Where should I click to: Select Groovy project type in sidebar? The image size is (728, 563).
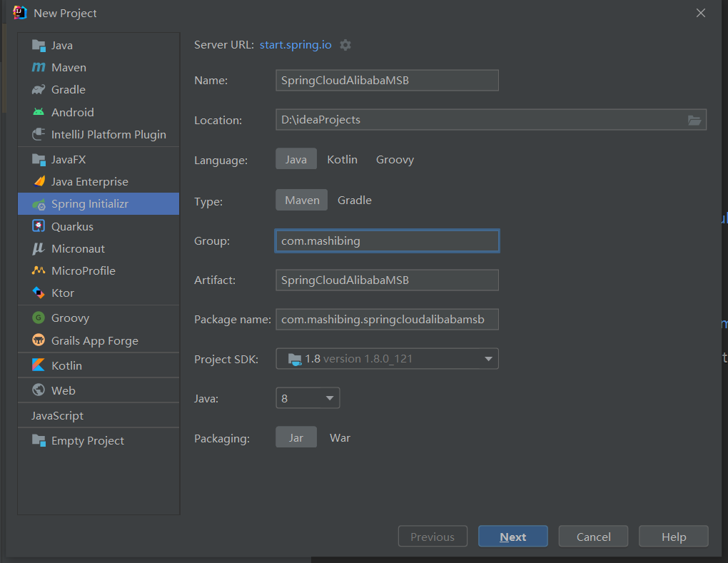(x=70, y=318)
